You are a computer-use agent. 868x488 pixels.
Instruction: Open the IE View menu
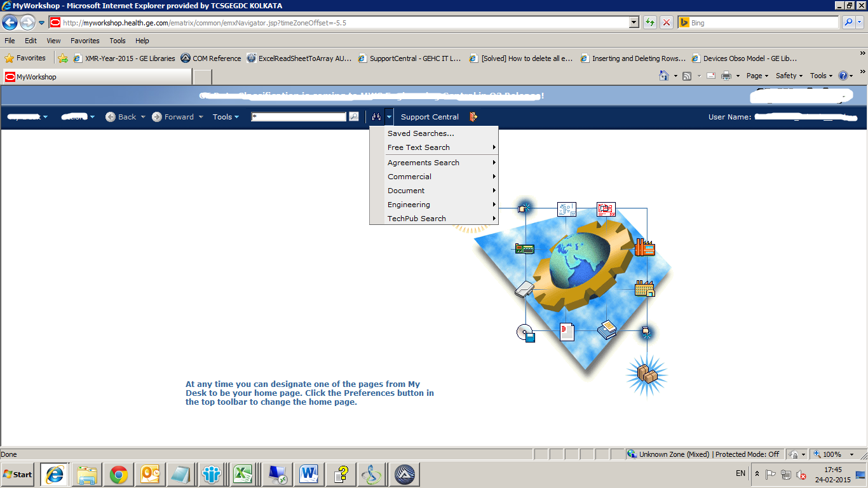pos(53,41)
